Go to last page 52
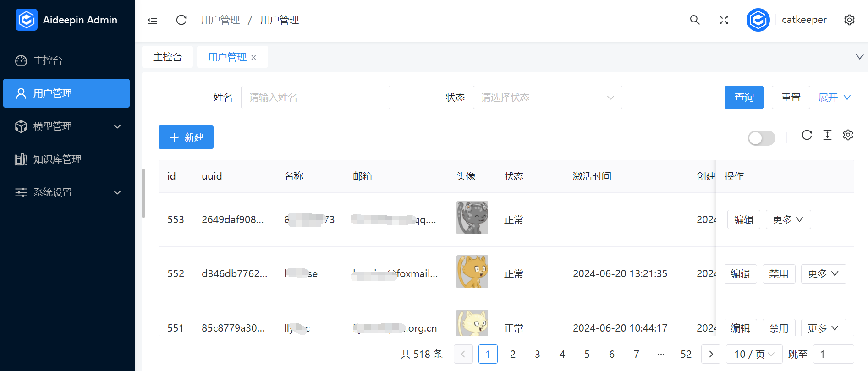 pos(686,354)
